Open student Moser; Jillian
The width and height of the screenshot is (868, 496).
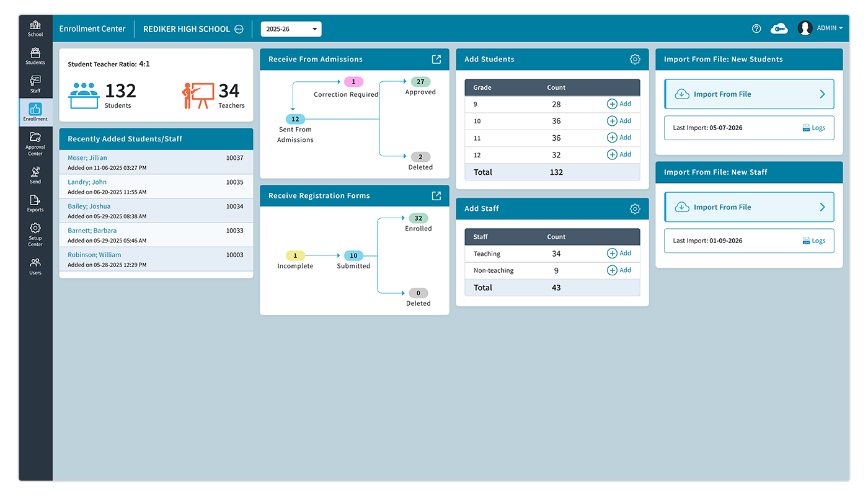pos(87,158)
